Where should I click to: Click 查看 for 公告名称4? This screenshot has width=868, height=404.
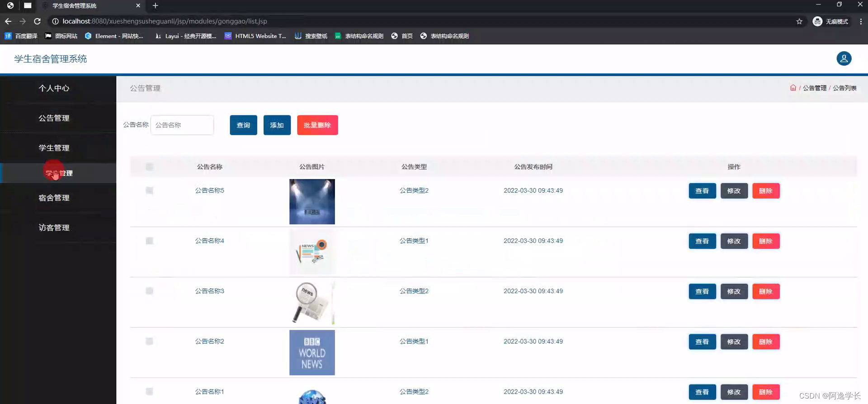point(702,241)
